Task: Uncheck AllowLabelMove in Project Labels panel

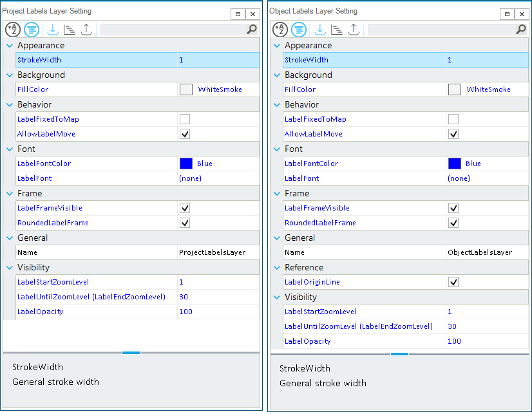Action: (x=185, y=134)
